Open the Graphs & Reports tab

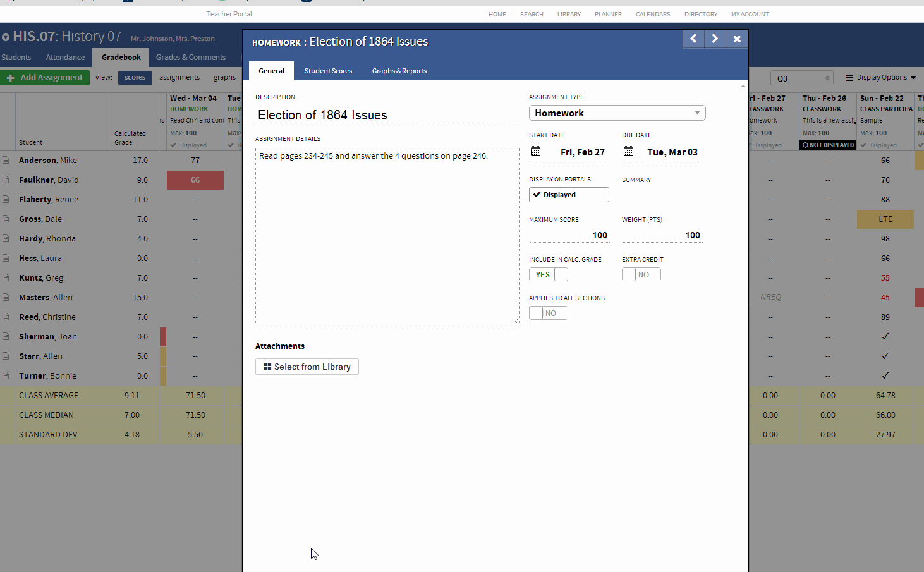399,71
